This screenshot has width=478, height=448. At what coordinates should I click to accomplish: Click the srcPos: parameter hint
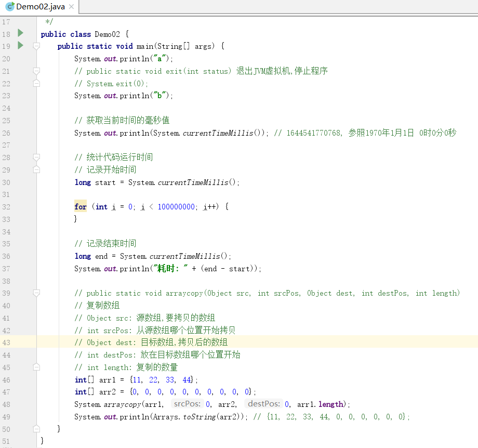point(187,404)
